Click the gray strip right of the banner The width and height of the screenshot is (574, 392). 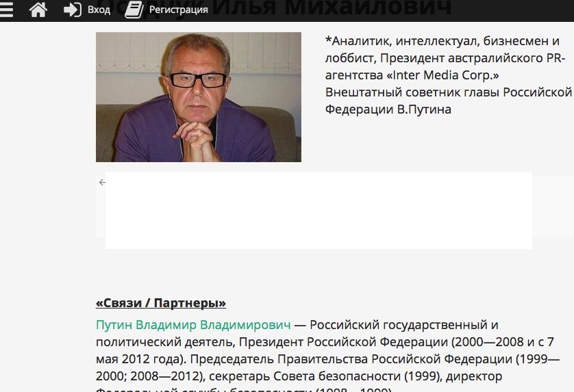tap(553, 207)
